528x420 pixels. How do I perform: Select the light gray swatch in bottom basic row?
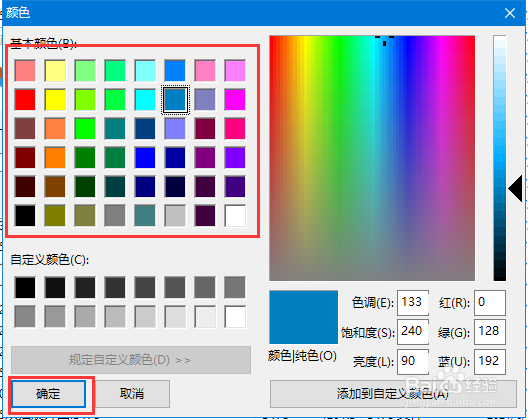[175, 216]
